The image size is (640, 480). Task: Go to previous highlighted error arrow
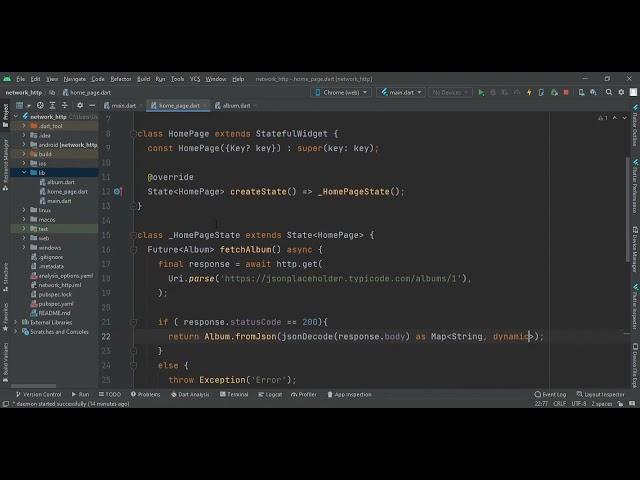coord(615,118)
